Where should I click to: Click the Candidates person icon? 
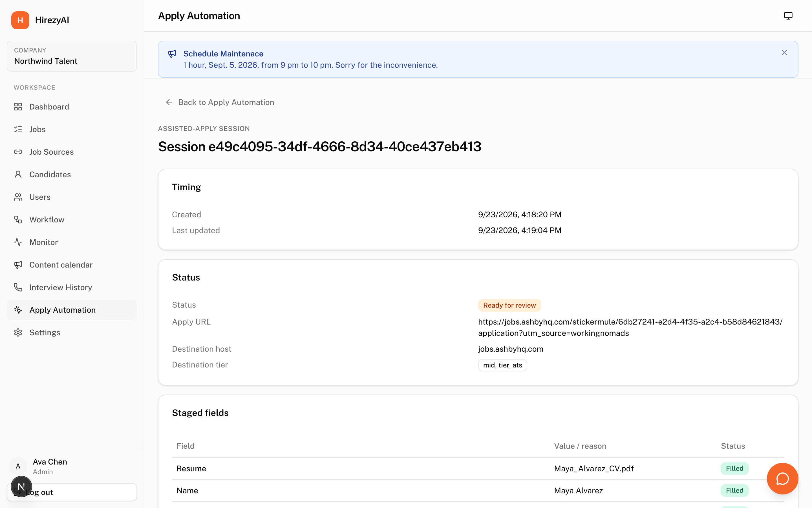[x=18, y=174]
